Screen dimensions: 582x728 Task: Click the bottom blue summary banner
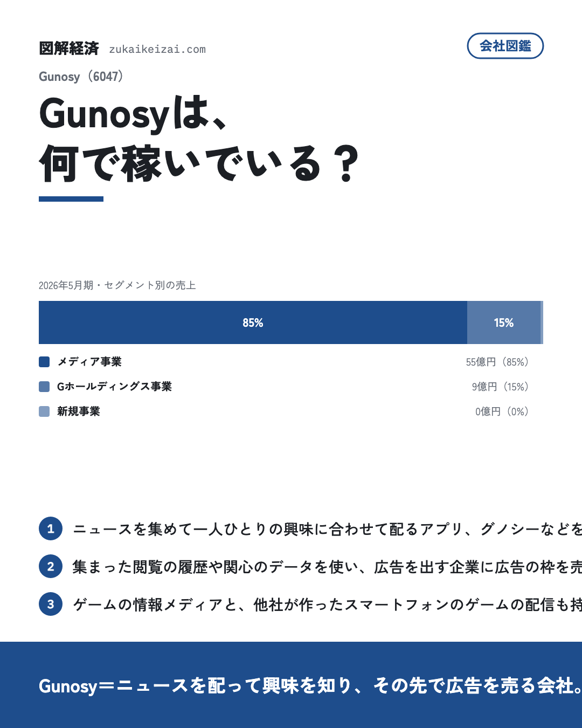291,685
